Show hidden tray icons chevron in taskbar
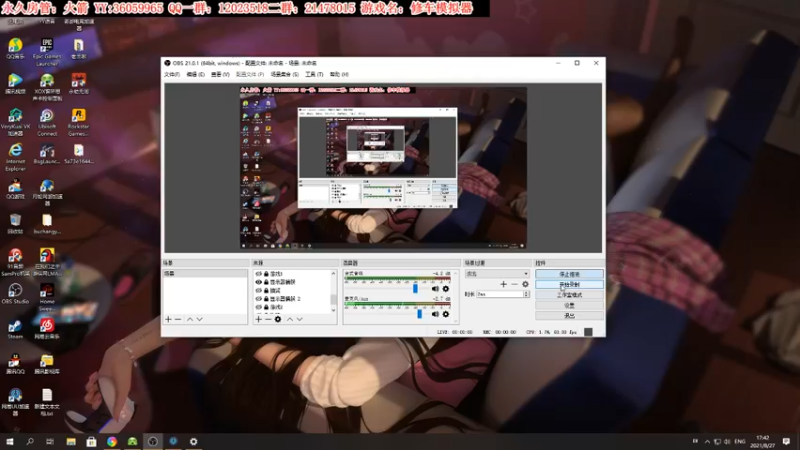 coord(707,441)
